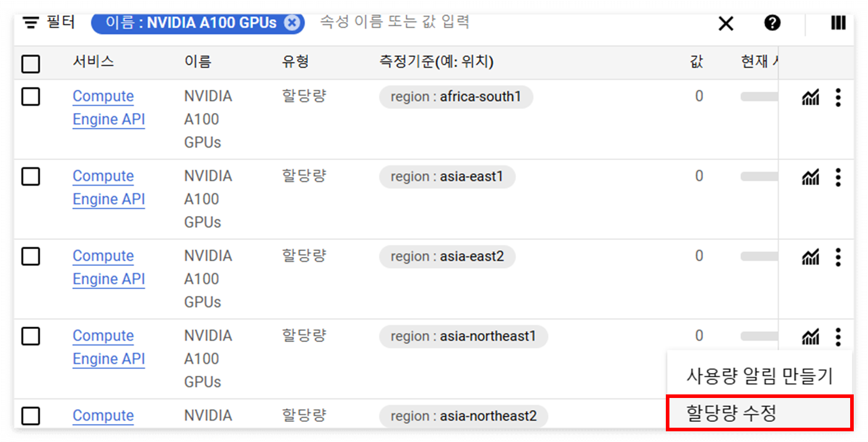Image resolution: width=868 pixels, height=442 pixels.
Task: Click region : asia-northeast1 chip
Action: (x=464, y=336)
